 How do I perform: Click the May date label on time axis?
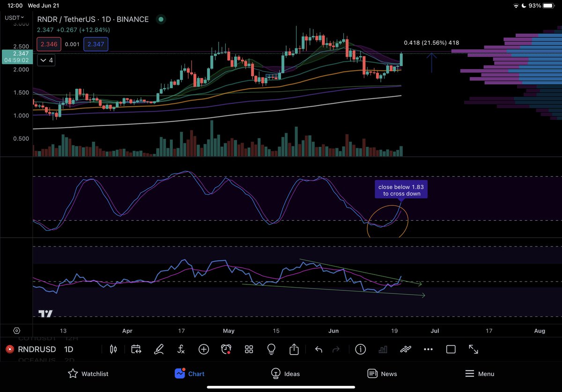tap(229, 331)
